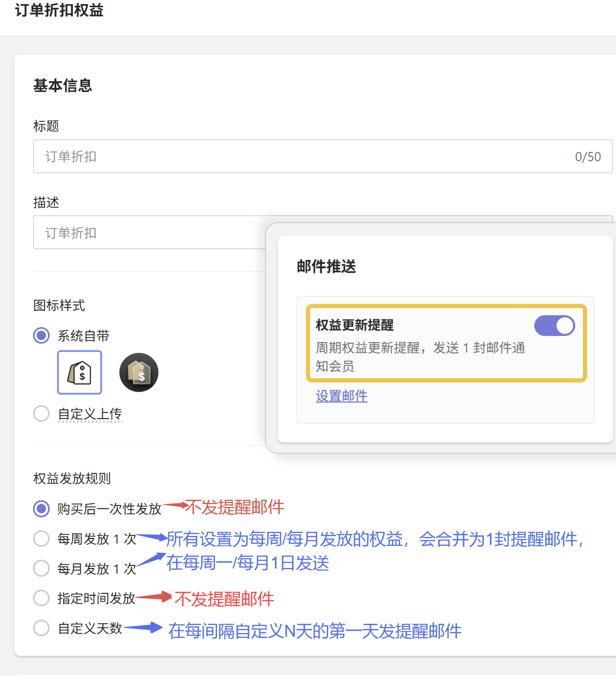Click the 指定时间发放 label text
This screenshot has width=616, height=676.
point(96,598)
